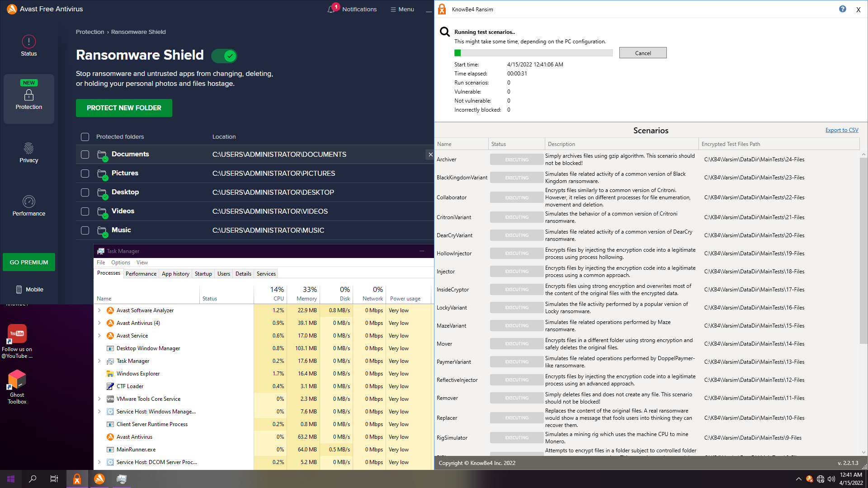Screen dimensions: 868x488
Task: Open the Status section in Avast sidebar
Action: tap(28, 46)
